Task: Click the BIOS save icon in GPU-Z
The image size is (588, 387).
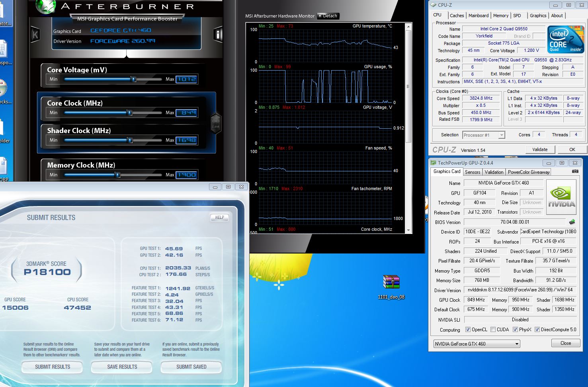Action: pyautogui.click(x=572, y=222)
